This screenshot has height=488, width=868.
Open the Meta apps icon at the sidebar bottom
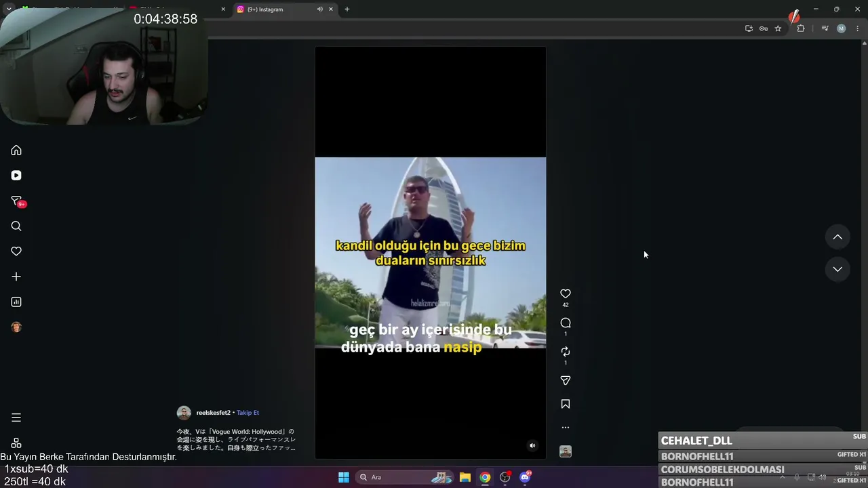(x=16, y=443)
